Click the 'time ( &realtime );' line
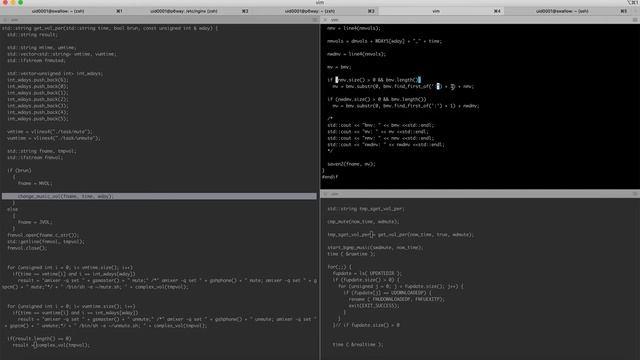Viewport: 640px width, 360px height. pos(358,344)
